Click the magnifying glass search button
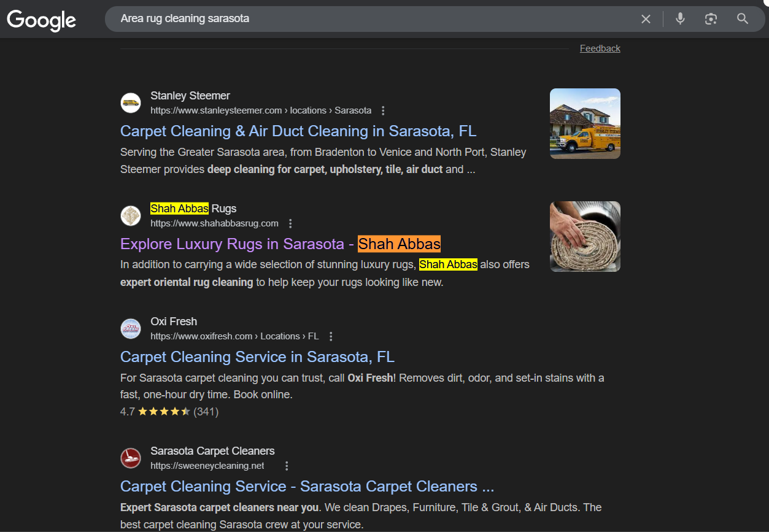 pyautogui.click(x=743, y=19)
